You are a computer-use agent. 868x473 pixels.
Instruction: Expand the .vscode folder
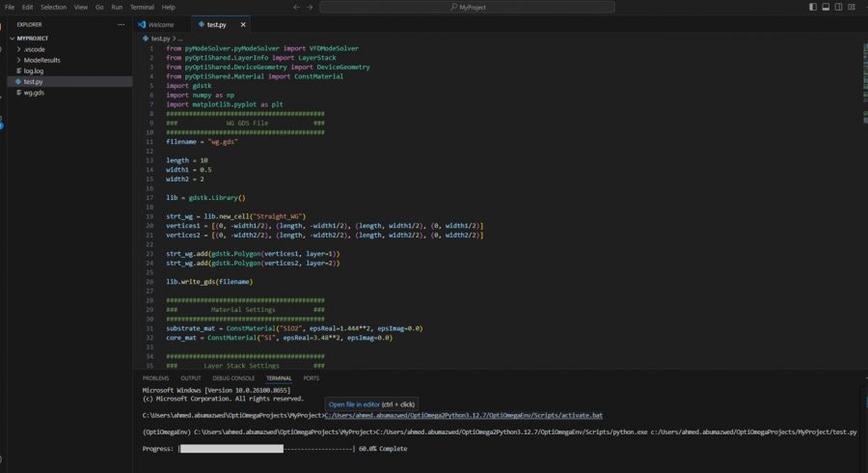tap(19, 49)
